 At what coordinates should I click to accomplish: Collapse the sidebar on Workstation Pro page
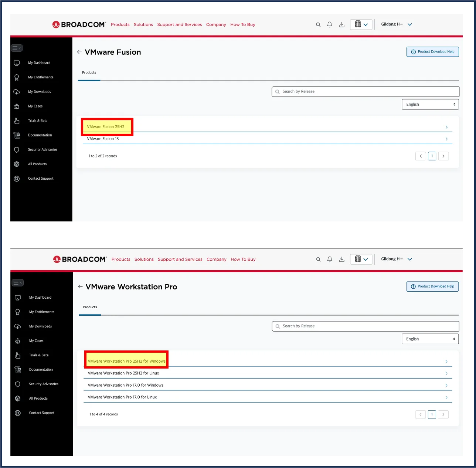(x=18, y=283)
